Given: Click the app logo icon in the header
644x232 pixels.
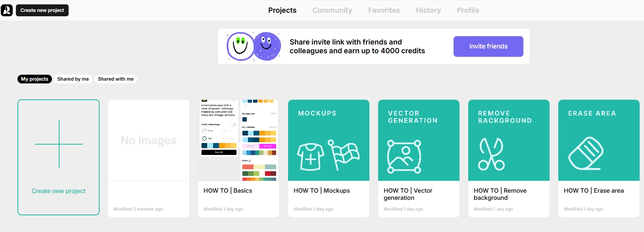Looking at the screenshot, I should coord(7,10).
